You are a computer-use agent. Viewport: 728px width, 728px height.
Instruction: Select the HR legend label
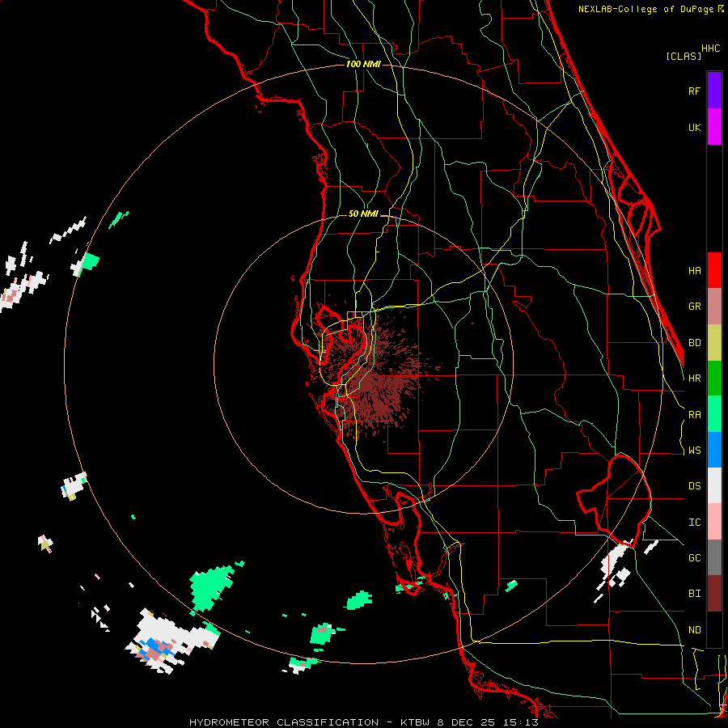tap(694, 379)
